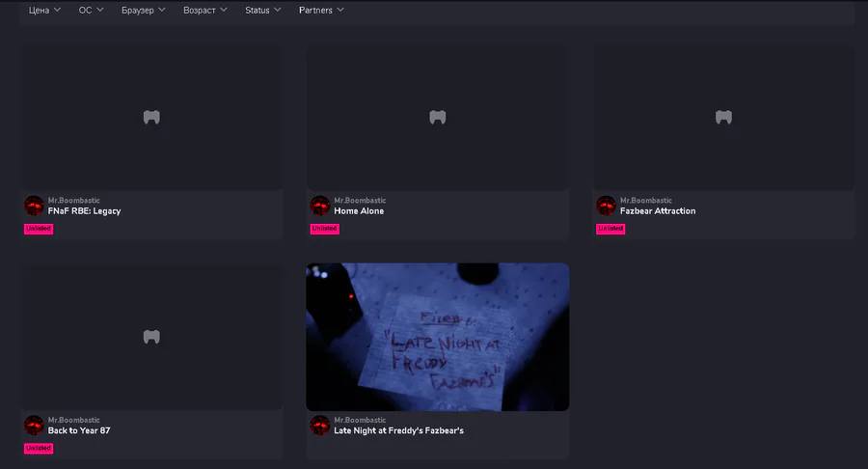
Task: Click Unlisted badge under Home Alone
Action: pyautogui.click(x=324, y=229)
